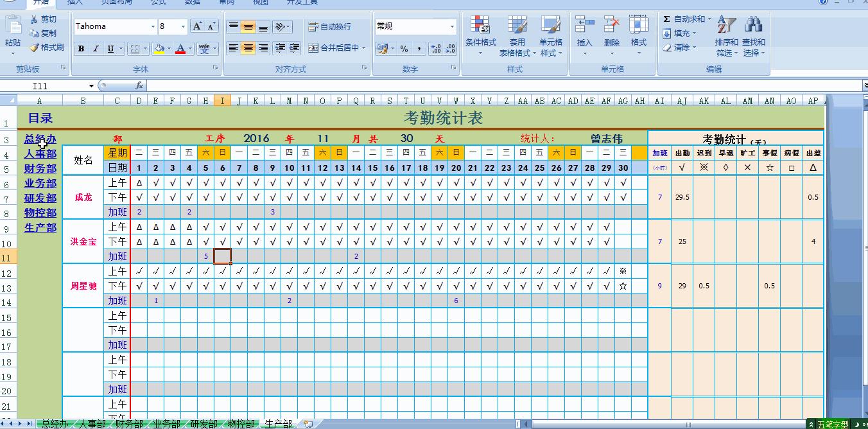The width and height of the screenshot is (868, 429).
Task: Open the Tahoma font name dropdown
Action: [154, 26]
